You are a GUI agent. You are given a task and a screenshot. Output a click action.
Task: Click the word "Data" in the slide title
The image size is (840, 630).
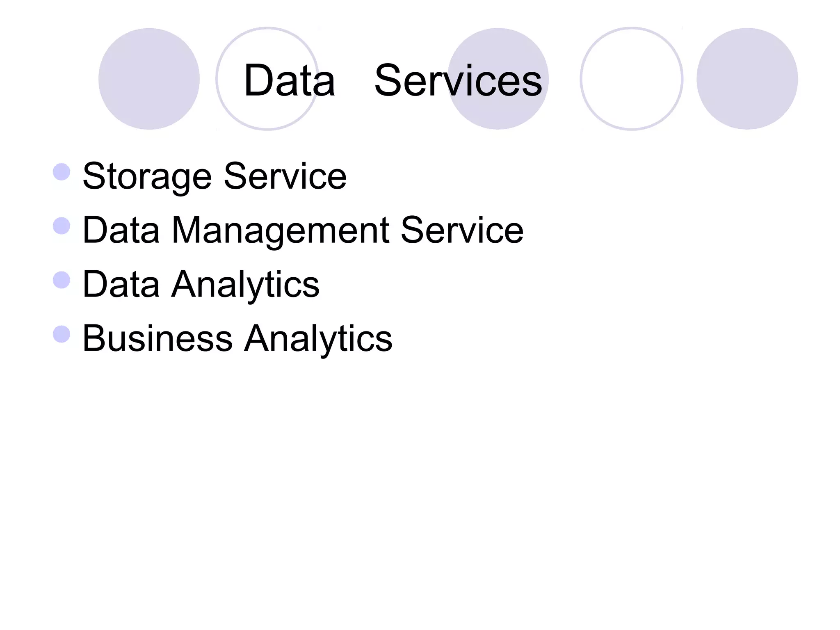click(x=290, y=81)
